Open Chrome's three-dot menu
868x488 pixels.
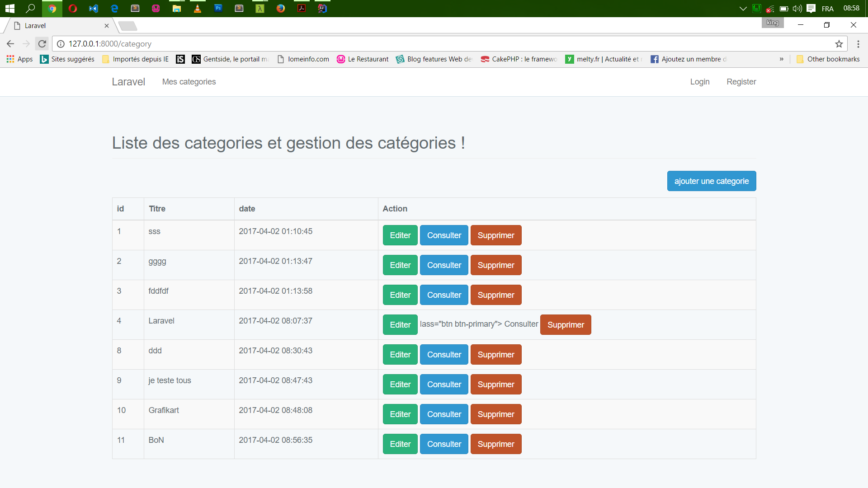(x=858, y=44)
